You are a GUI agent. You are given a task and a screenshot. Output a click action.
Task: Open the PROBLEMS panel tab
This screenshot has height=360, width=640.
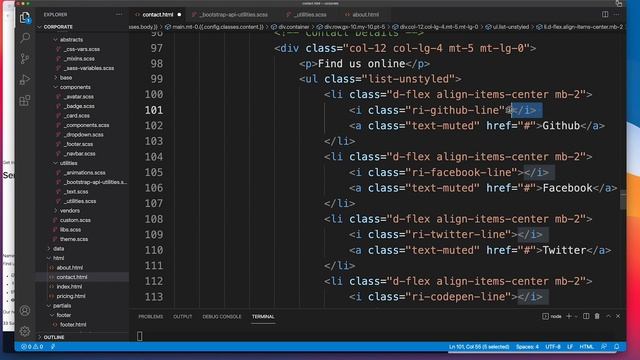pos(151,316)
